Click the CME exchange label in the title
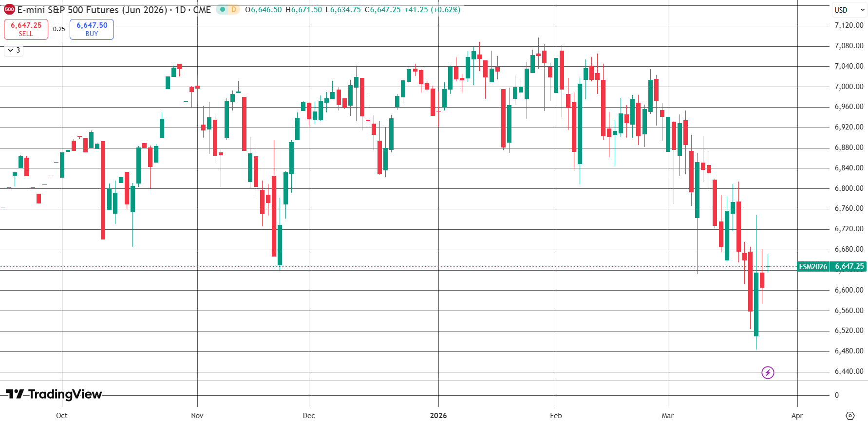The width and height of the screenshot is (868, 423). click(x=202, y=10)
